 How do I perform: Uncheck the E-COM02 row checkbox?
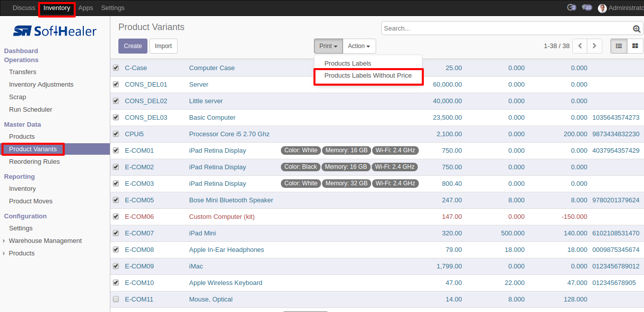(116, 167)
